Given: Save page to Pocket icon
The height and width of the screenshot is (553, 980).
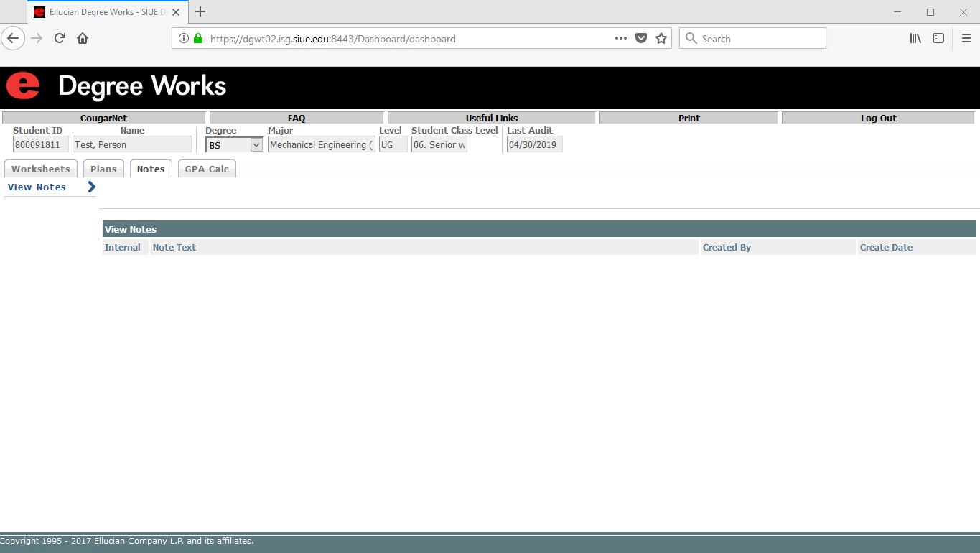Looking at the screenshot, I should pyautogui.click(x=641, y=39).
